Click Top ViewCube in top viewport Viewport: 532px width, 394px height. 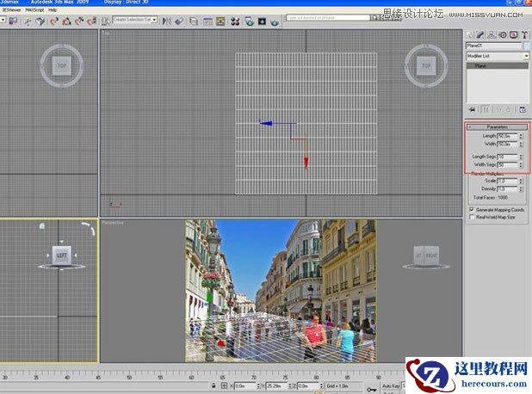coord(426,65)
